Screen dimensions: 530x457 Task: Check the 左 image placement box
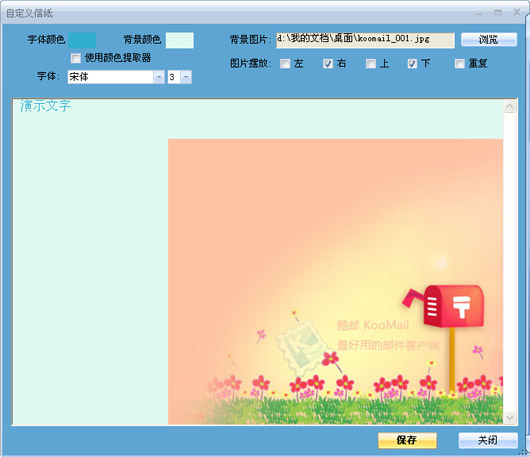(x=285, y=64)
